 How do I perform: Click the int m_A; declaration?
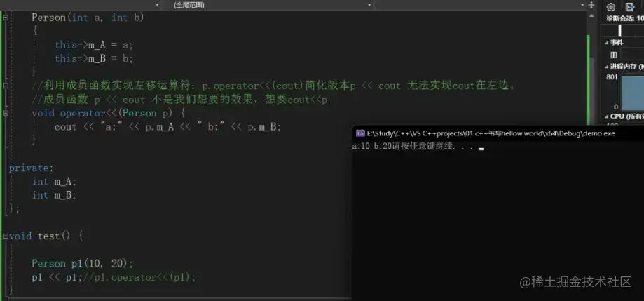(54, 181)
